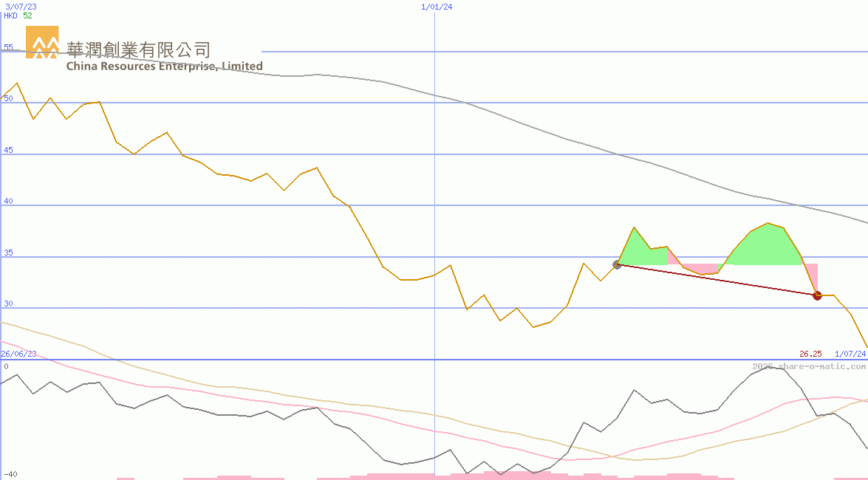Click the 3/07/23 date label
The image size is (868, 480).
click(21, 7)
